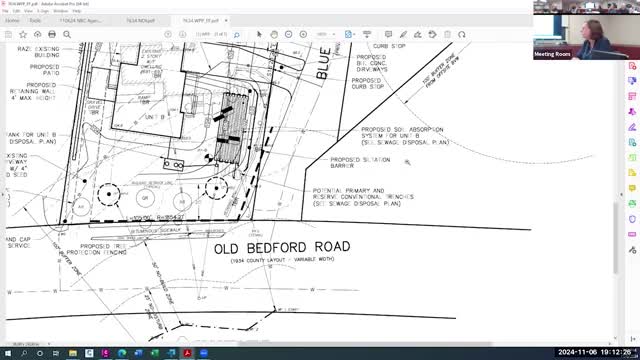Click the star bookmark icon

[x=23, y=35]
